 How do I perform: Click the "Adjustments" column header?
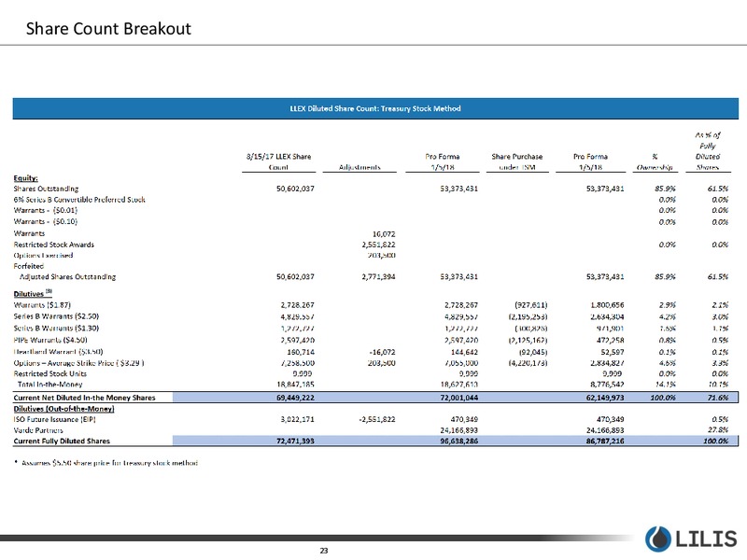[359, 167]
